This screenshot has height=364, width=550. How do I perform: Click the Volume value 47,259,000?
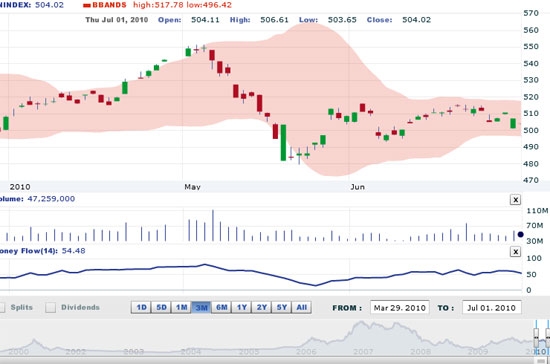point(51,199)
